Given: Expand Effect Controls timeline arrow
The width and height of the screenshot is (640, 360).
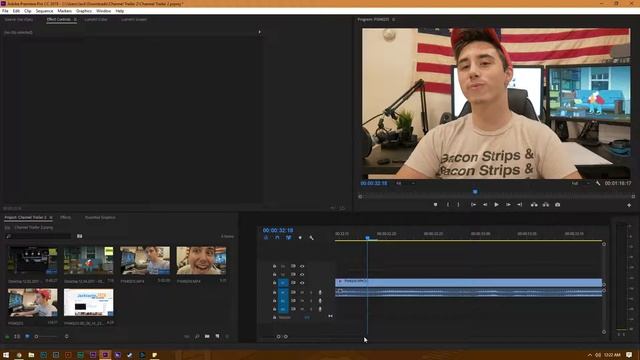Looking at the screenshot, I should (x=260, y=32).
